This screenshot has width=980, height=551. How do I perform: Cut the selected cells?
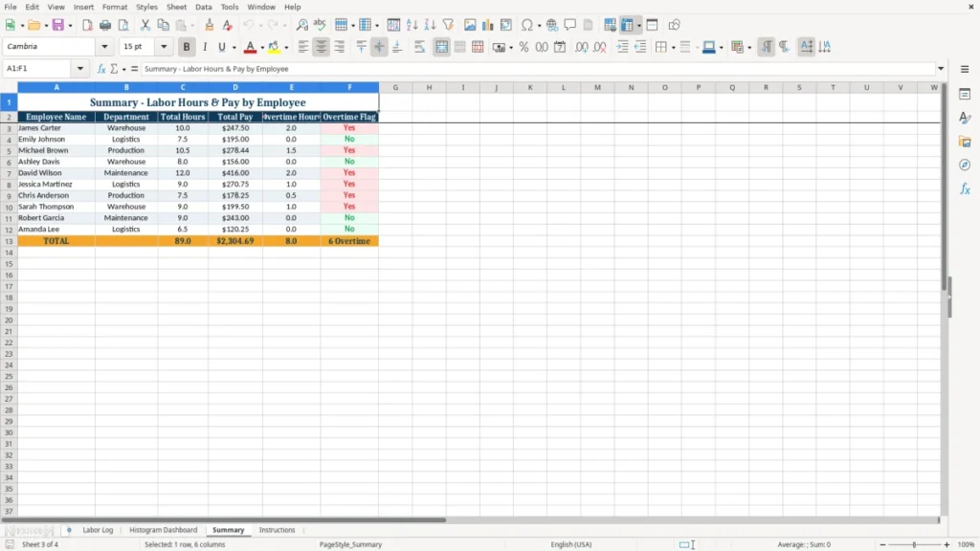coord(145,25)
